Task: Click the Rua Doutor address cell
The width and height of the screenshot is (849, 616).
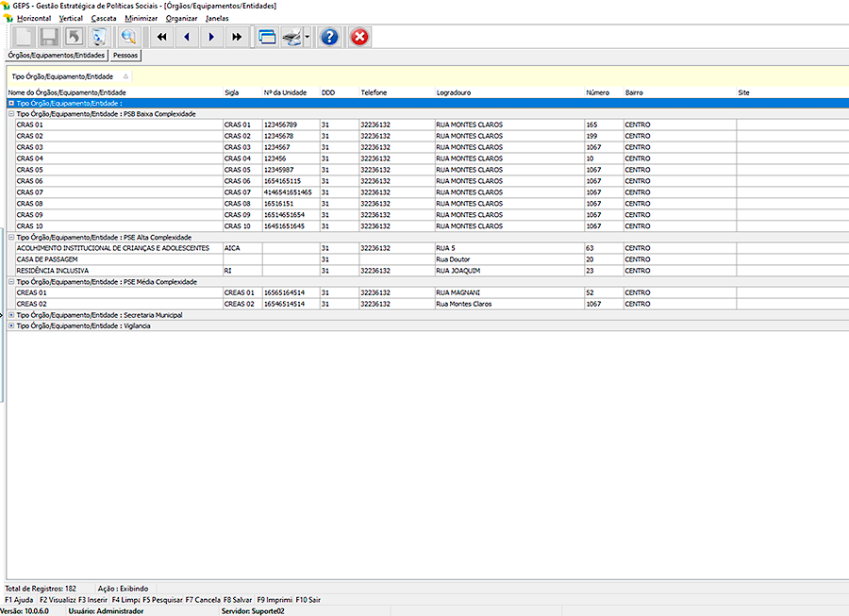Action: [x=509, y=259]
